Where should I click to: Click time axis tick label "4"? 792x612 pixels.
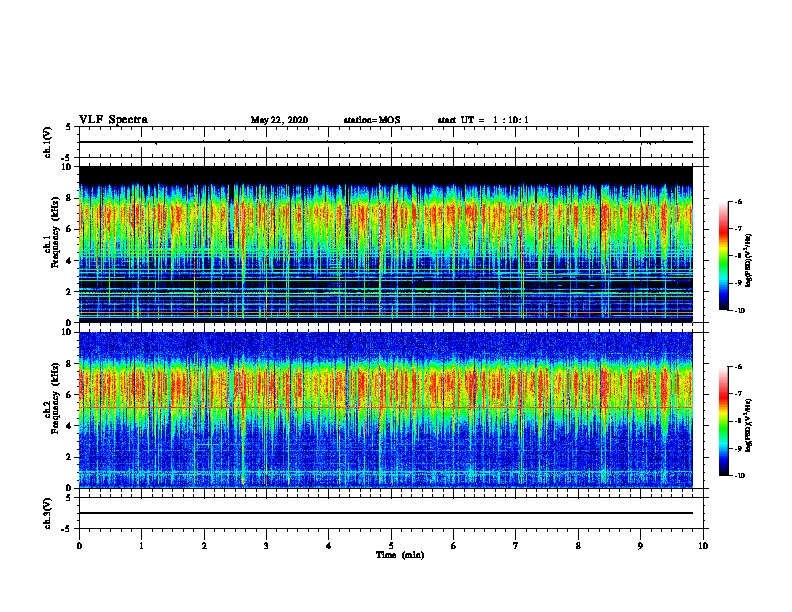tap(329, 546)
